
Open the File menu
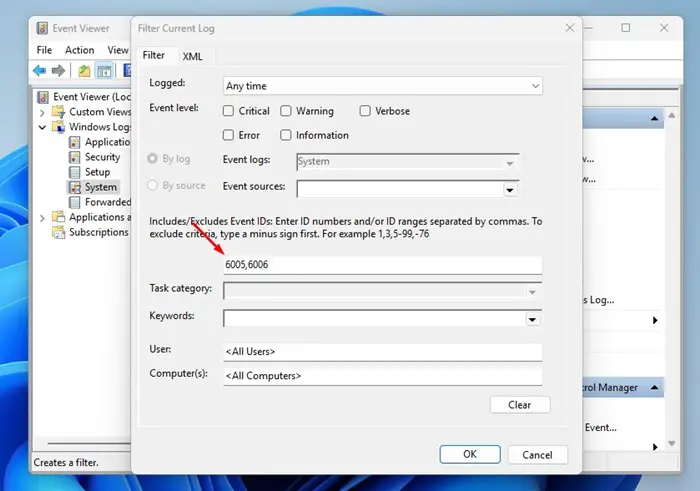[44, 50]
